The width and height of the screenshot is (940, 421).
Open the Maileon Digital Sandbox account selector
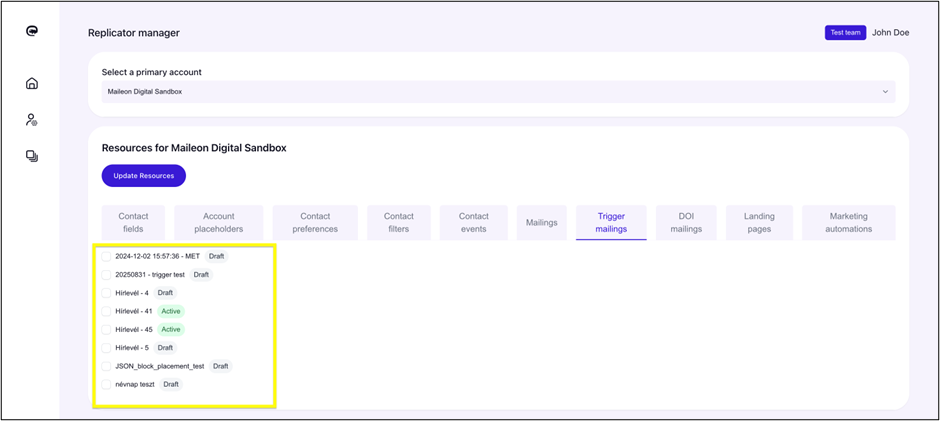click(498, 92)
